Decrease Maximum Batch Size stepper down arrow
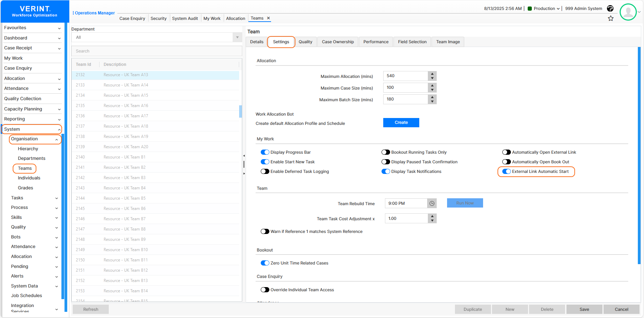 click(432, 102)
